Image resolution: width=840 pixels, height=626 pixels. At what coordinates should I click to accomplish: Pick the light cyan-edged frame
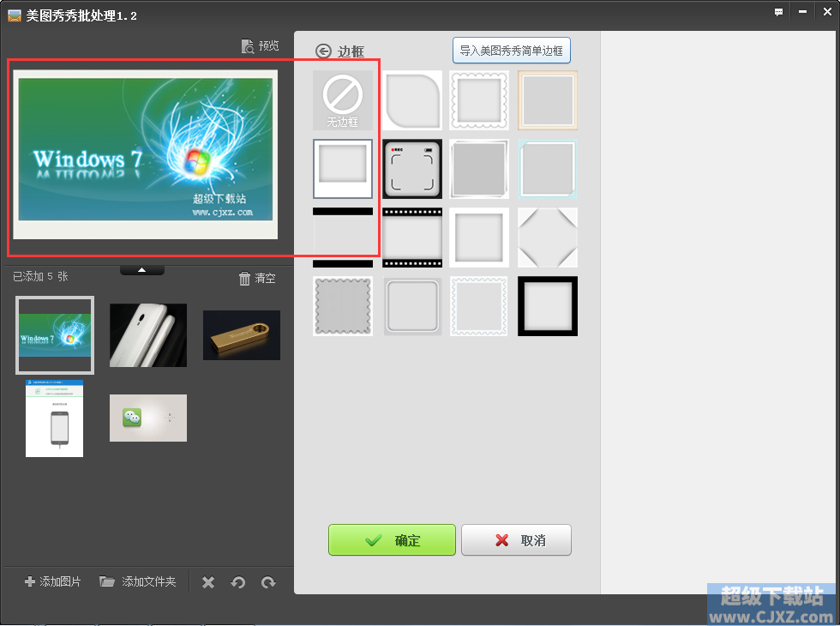pyautogui.click(x=548, y=169)
